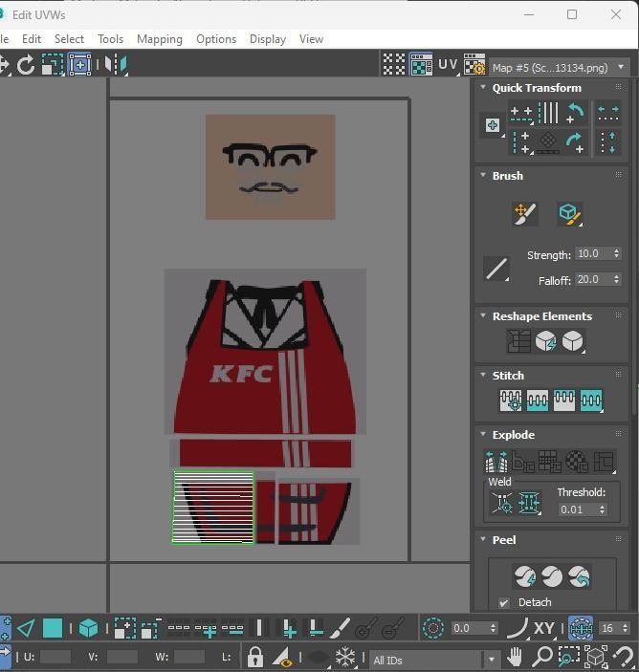Select the Pan View hand tool
This screenshot has height=672, width=639.
click(515, 657)
